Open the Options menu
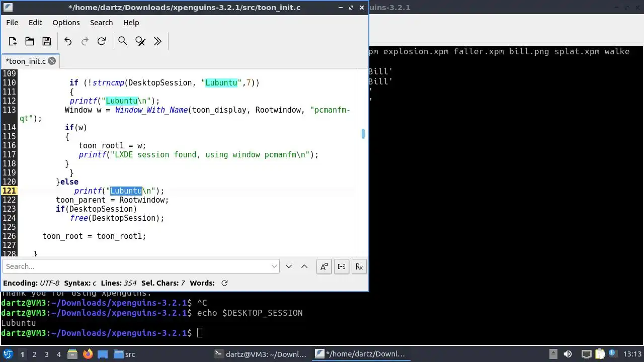 pos(66,23)
